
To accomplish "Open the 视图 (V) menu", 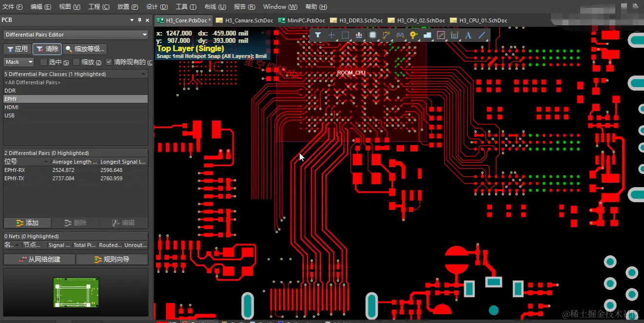I will 70,7.
